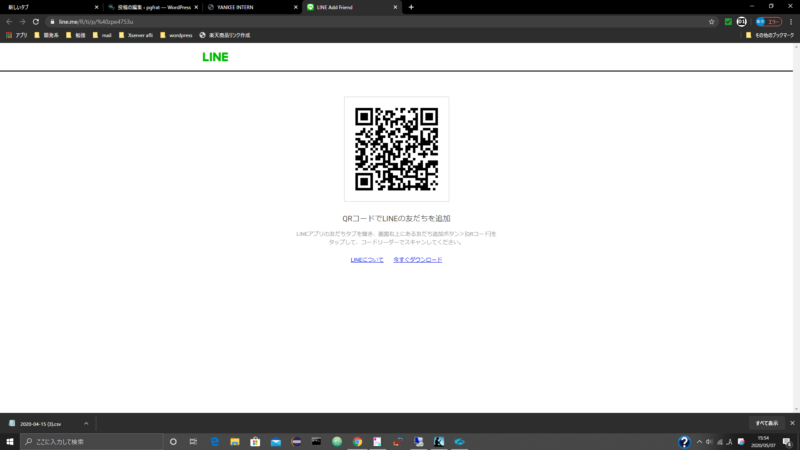Open File Explorer from the taskbar

coord(235,441)
